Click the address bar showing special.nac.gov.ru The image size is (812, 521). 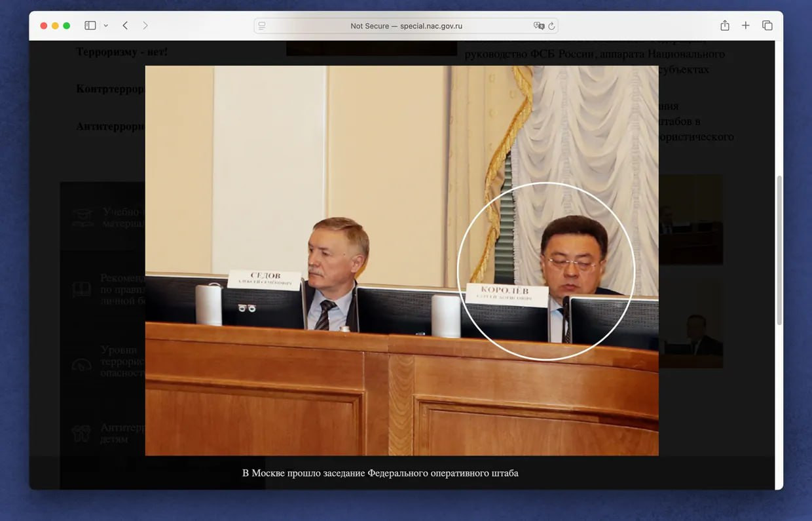coord(406,26)
